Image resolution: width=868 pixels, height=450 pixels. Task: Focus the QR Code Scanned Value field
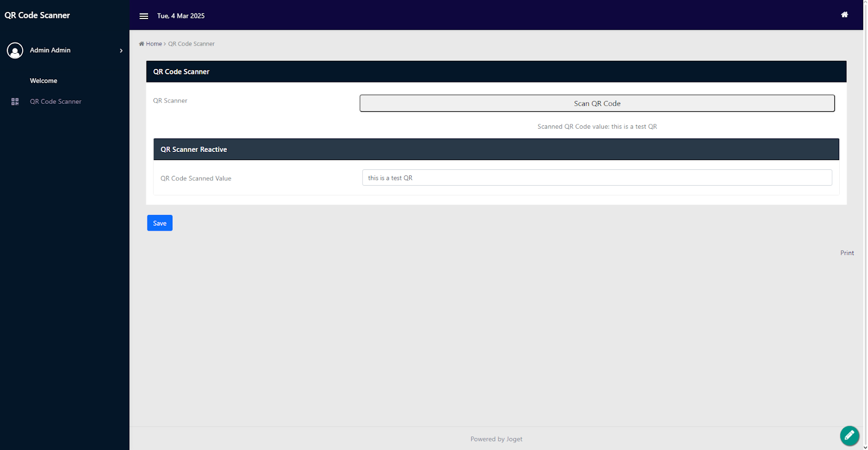pyautogui.click(x=597, y=178)
